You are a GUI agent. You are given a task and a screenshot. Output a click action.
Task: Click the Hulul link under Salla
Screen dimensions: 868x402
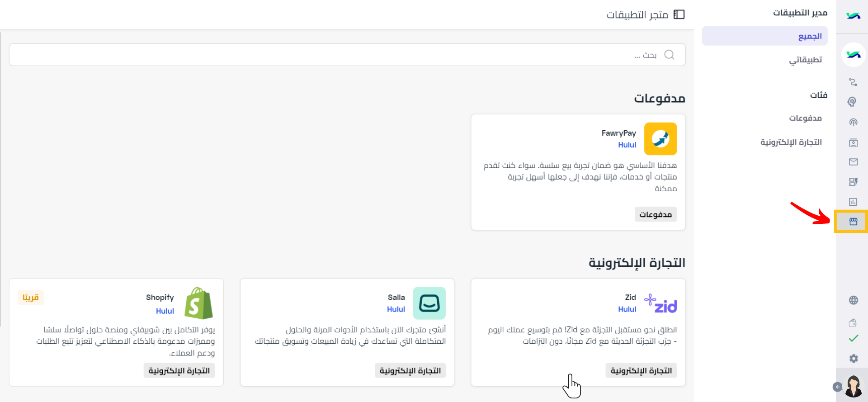point(396,309)
